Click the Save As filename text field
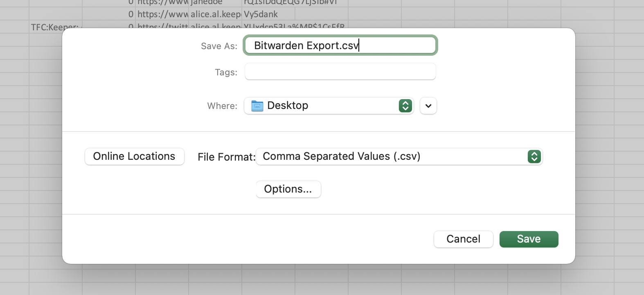644x295 pixels. pyautogui.click(x=340, y=45)
